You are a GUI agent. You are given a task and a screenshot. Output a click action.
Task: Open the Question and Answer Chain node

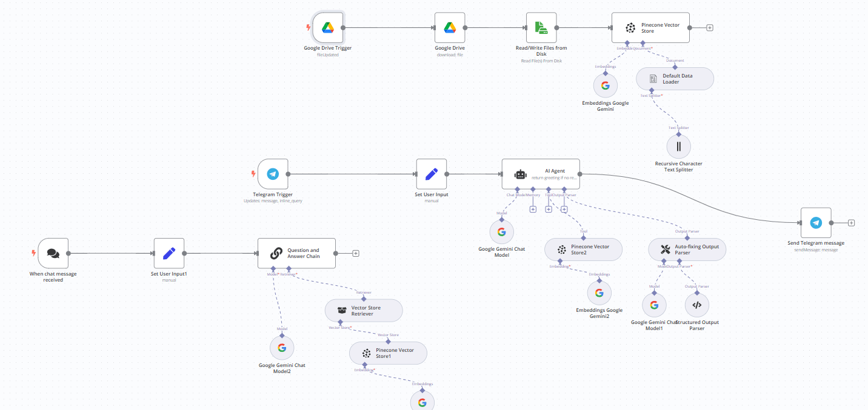coord(296,253)
